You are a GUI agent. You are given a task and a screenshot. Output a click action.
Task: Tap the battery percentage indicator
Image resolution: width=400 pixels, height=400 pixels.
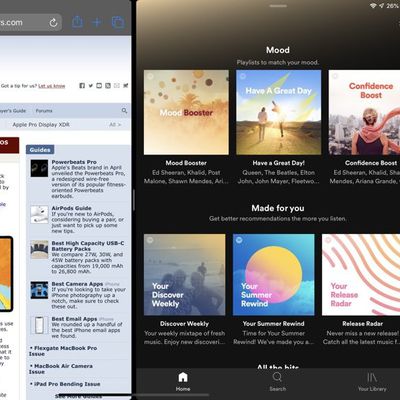coord(393,6)
